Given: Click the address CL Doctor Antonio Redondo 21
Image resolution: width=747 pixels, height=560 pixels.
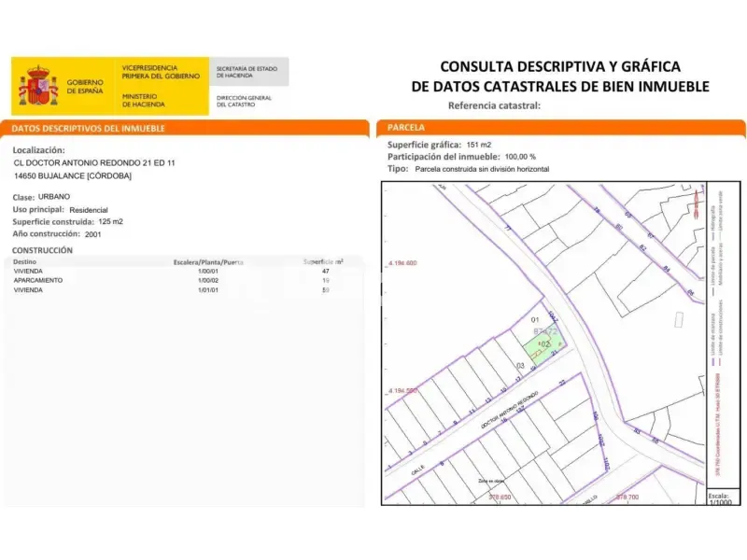Looking at the screenshot, I should click(94, 162).
